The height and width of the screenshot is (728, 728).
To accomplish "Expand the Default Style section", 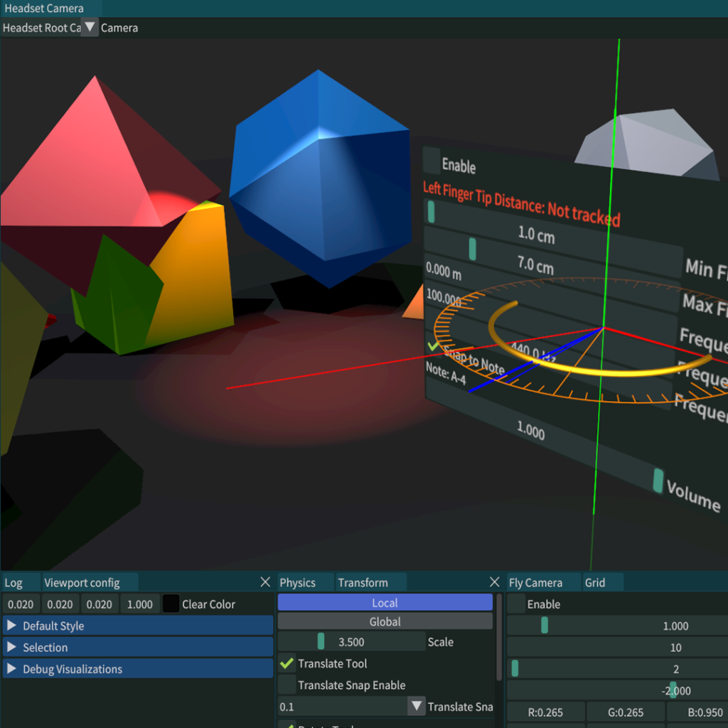I will pos(11,626).
